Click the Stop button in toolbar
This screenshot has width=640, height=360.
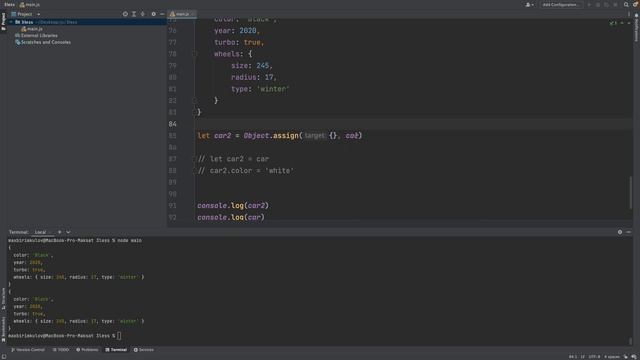click(x=616, y=4)
